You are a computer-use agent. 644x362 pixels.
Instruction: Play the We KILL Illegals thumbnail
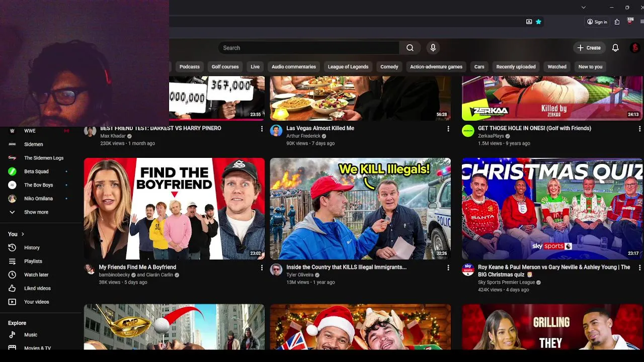[x=360, y=209]
